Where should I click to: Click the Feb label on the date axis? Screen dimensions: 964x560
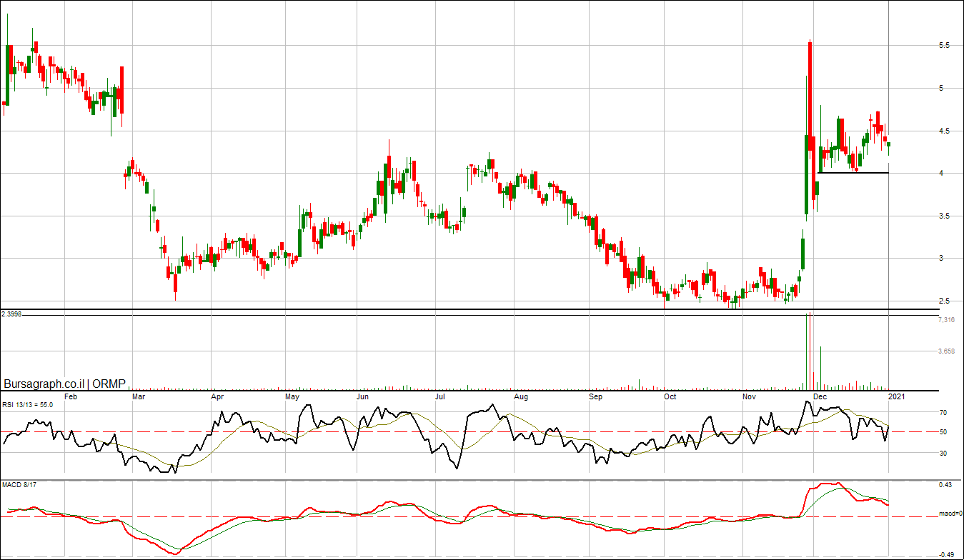71,395
